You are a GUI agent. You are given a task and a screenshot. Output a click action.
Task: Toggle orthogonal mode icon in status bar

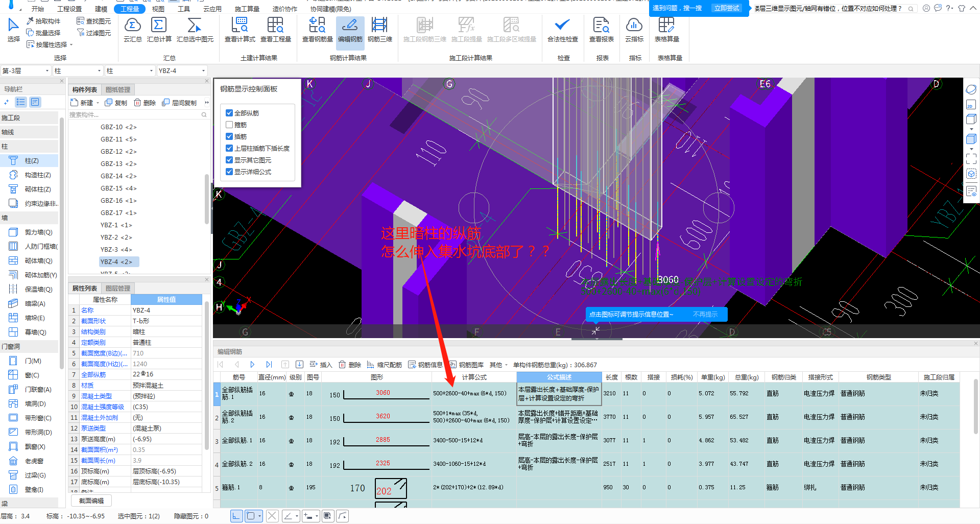[x=236, y=516]
